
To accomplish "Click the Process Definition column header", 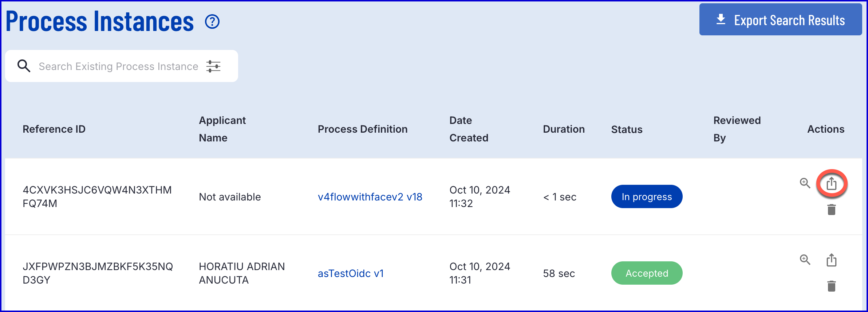I will [362, 129].
